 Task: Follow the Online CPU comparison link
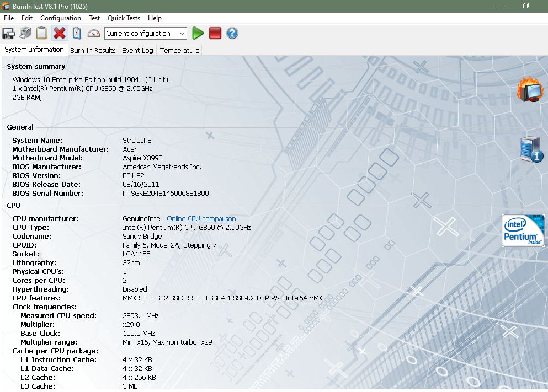(x=201, y=219)
